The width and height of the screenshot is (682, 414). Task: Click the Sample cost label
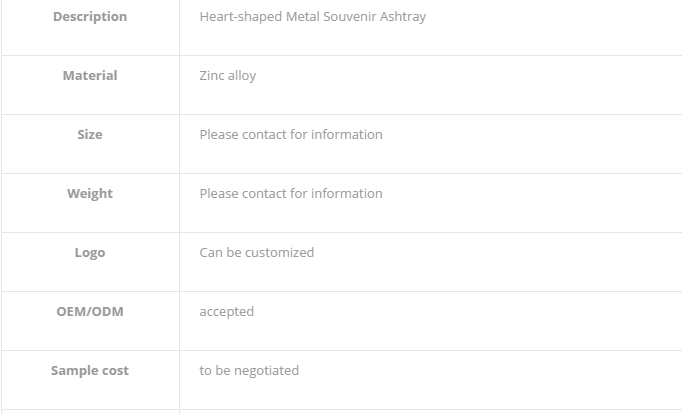tap(90, 371)
